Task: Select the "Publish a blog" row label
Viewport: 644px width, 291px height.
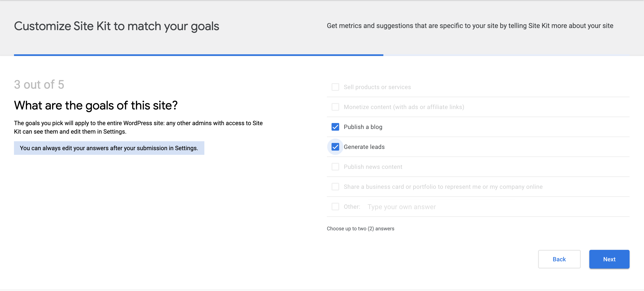Action: coord(363,127)
